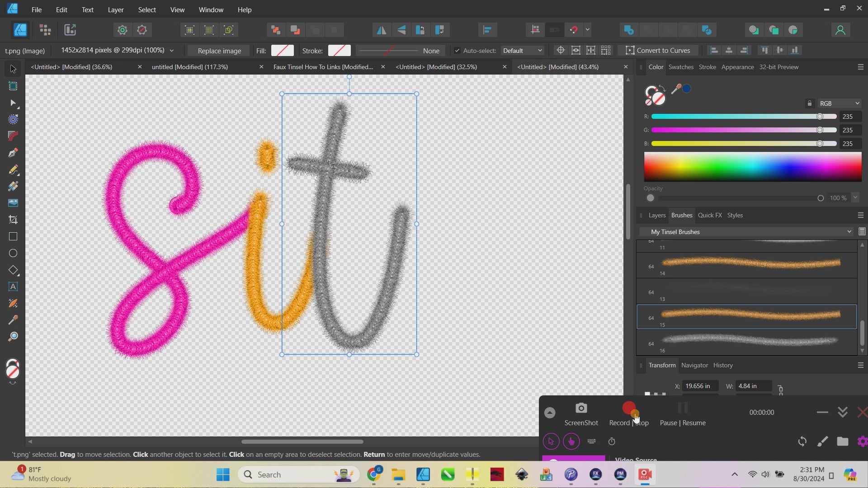Select the Artistic Text tool
The height and width of the screenshot is (488, 868).
coord(13,287)
